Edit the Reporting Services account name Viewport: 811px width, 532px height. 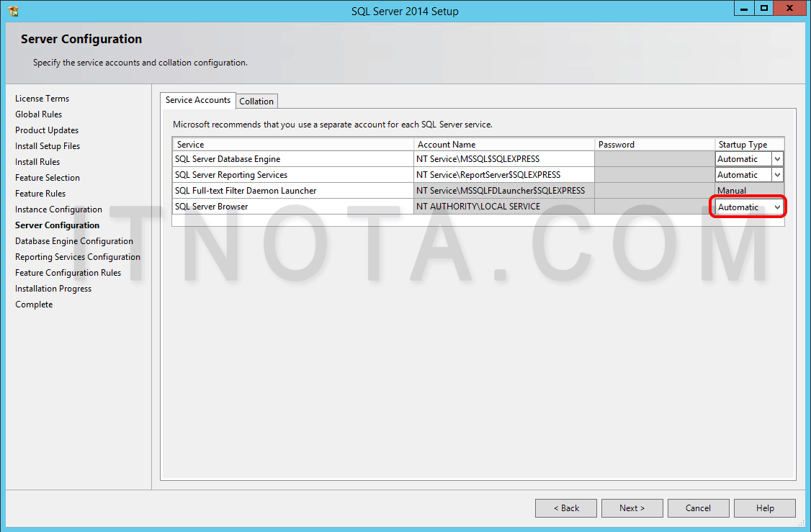pos(503,174)
